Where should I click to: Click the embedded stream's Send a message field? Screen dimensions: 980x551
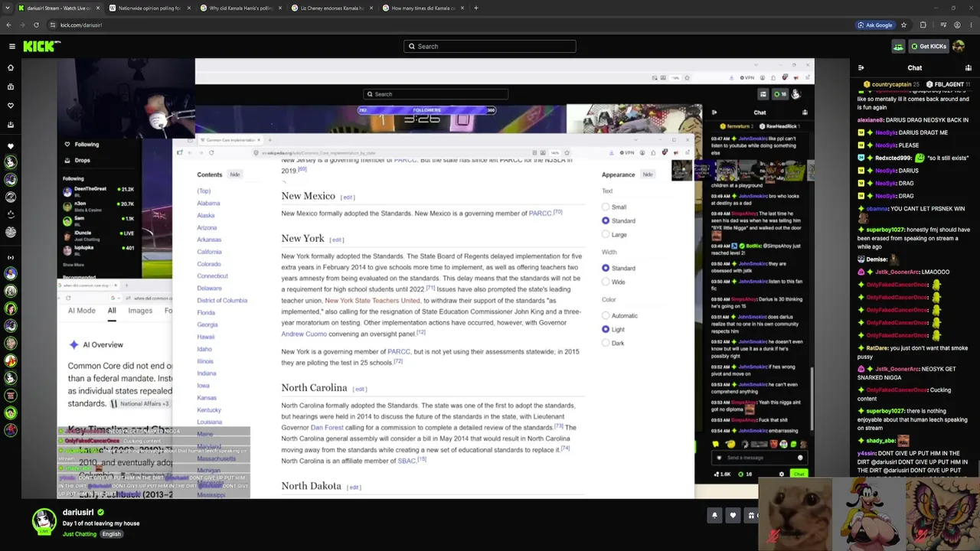coord(758,458)
